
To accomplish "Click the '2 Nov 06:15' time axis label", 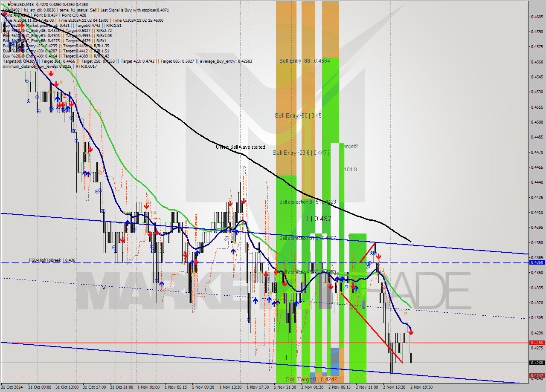I will click(x=340, y=387).
